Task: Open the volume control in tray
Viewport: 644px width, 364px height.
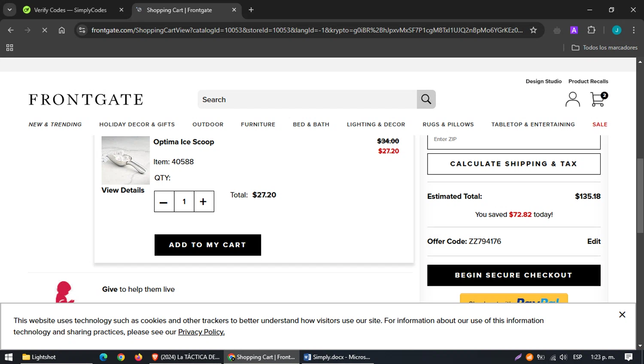Action: pos(563,357)
